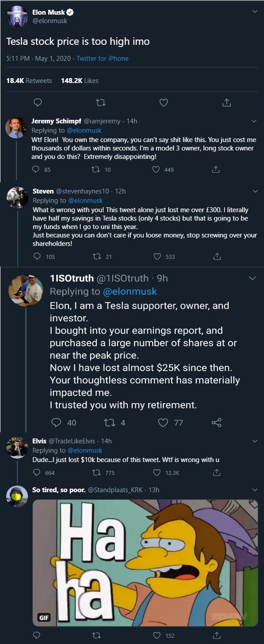The height and width of the screenshot is (644, 264).
Task: Open the Twitter for iPhone link
Action: pyautogui.click(x=102, y=59)
